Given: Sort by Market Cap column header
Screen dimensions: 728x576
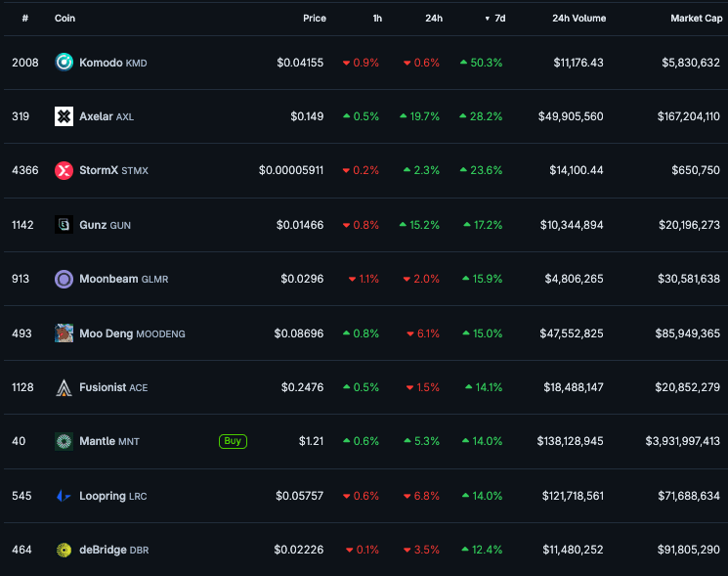Looking at the screenshot, I should click(696, 19).
